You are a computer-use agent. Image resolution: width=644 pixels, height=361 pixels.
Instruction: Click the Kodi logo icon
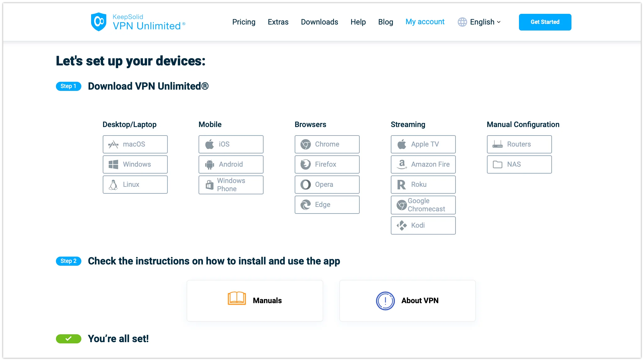[x=402, y=225]
